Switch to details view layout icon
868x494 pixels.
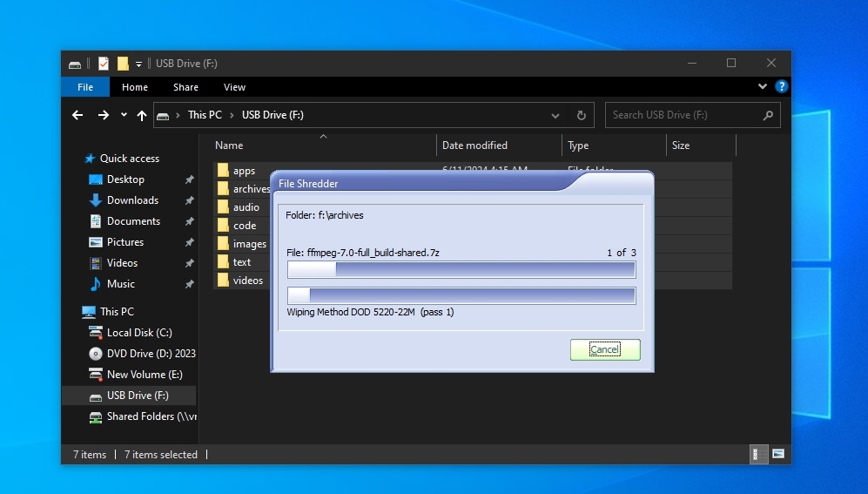pos(758,454)
